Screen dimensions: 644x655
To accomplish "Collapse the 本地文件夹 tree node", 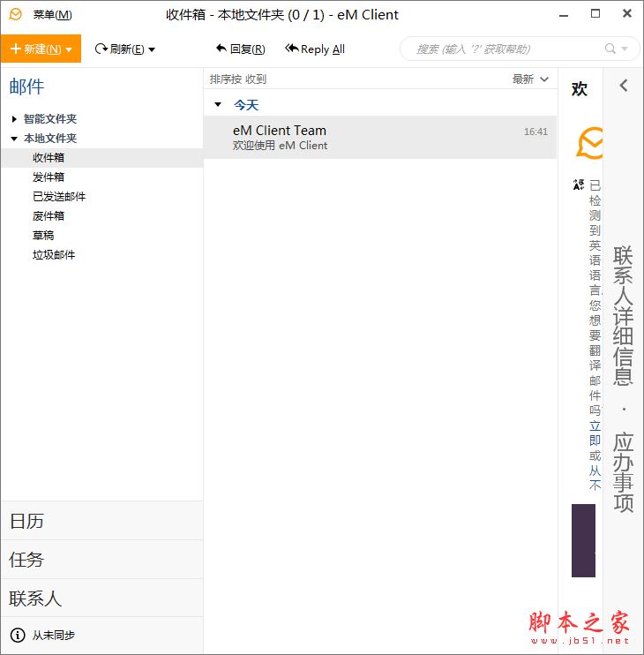I will (x=14, y=139).
